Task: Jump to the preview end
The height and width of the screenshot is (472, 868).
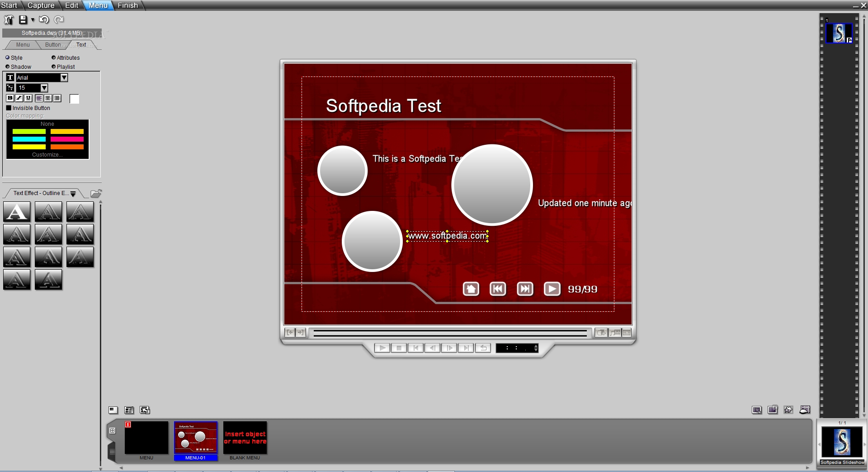Action: [x=466, y=348]
